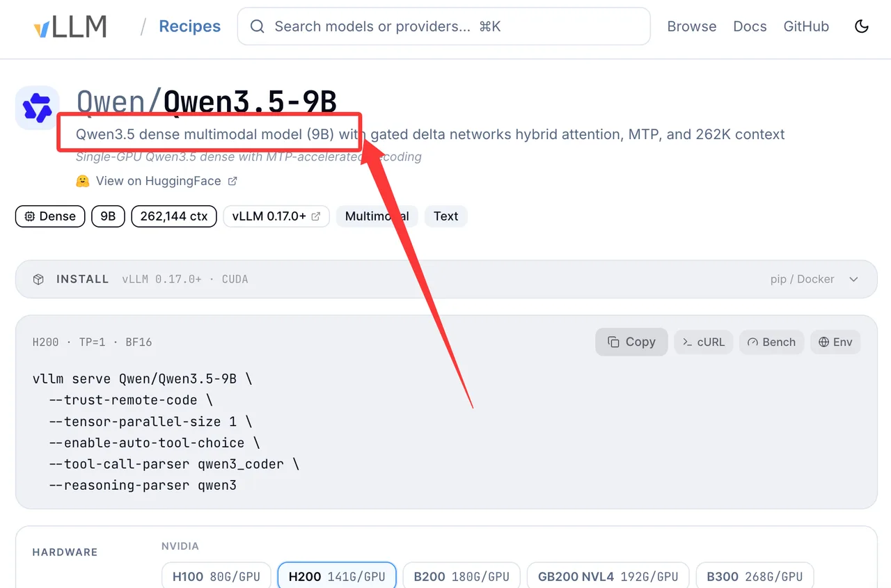Click the Install box package icon
The image size is (891, 588).
[39, 279]
